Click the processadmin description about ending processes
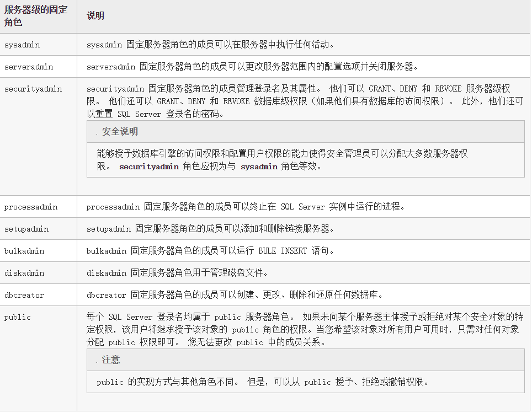 pos(246,207)
